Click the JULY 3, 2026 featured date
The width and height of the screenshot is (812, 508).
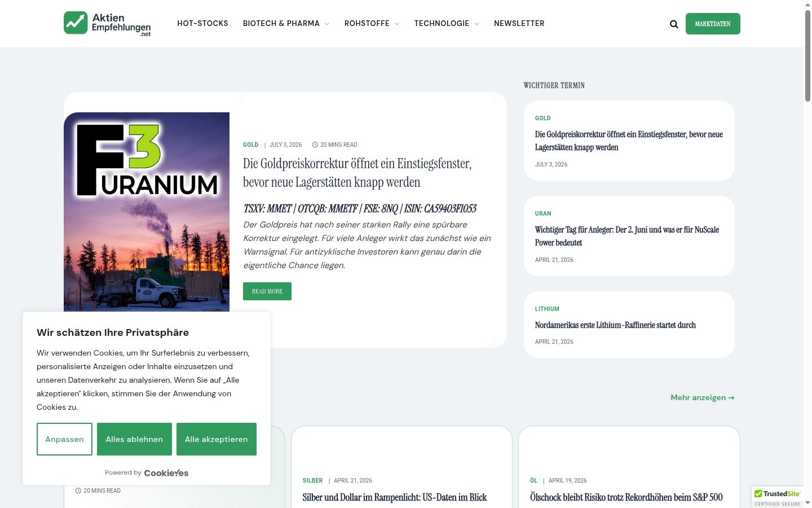(285, 144)
